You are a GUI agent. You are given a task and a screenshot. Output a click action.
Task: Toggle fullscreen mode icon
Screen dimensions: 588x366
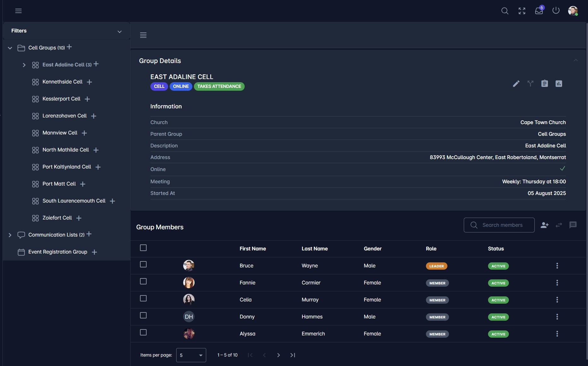pyautogui.click(x=522, y=11)
